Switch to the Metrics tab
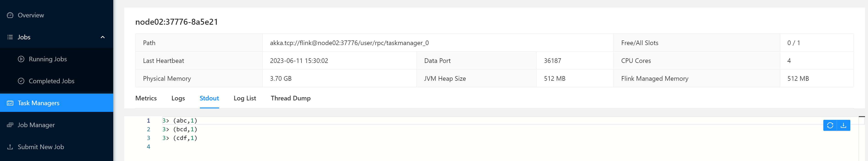Image resolution: width=868 pixels, height=161 pixels. (146, 98)
